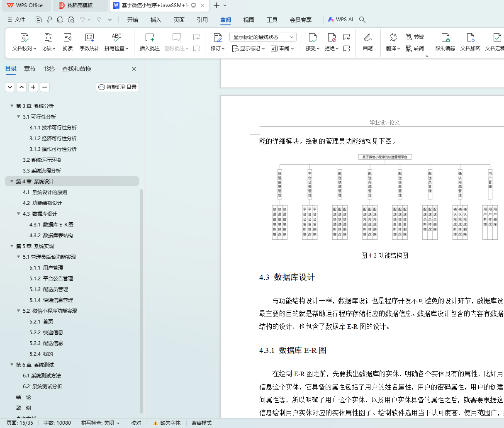Collapse 5.2 微信小程序功能实现 node

pos(19,311)
